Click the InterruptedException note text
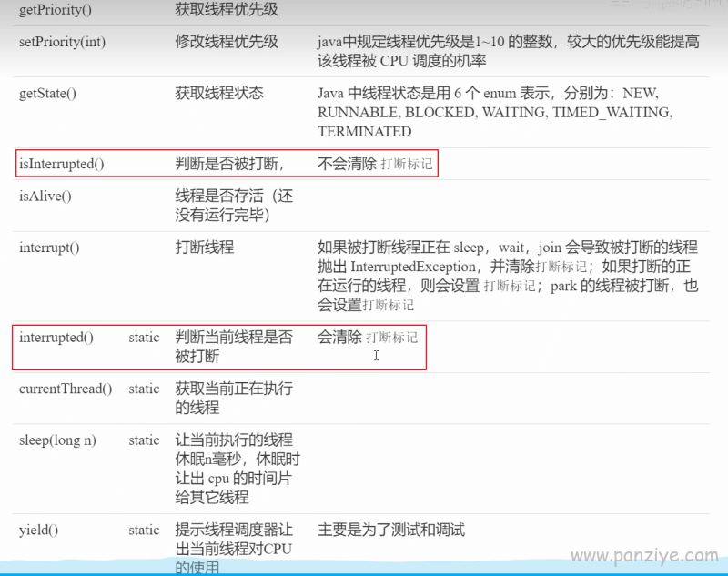The width and height of the screenshot is (728, 576). [x=508, y=276]
